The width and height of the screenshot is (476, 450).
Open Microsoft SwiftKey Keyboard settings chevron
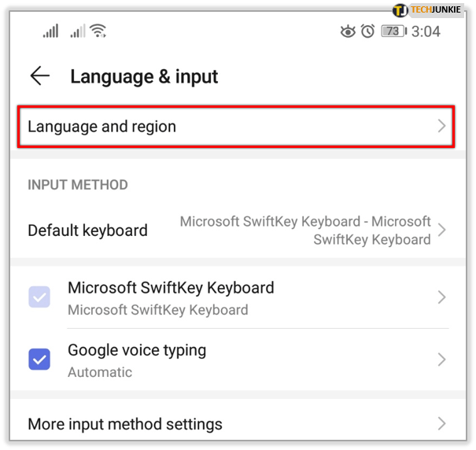[441, 297]
